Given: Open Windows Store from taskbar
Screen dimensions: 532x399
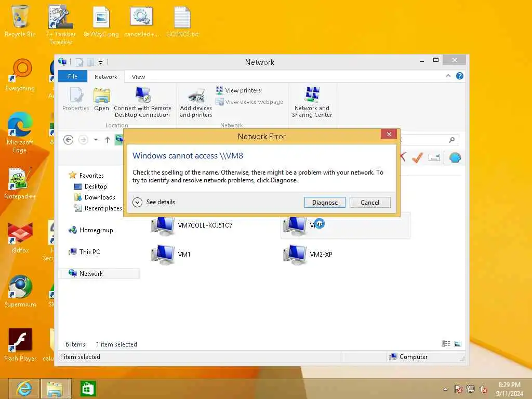Looking at the screenshot, I should click(x=88, y=389).
